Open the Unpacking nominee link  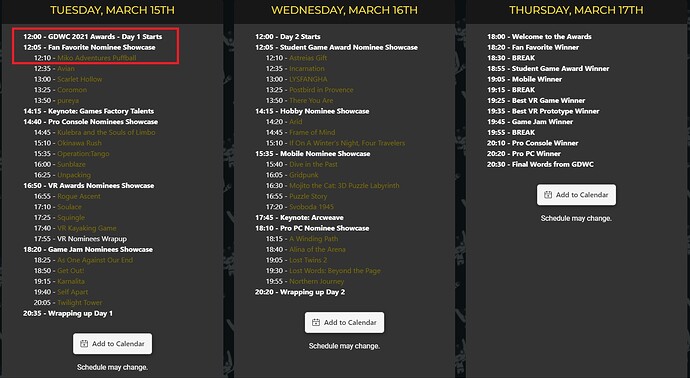point(74,175)
